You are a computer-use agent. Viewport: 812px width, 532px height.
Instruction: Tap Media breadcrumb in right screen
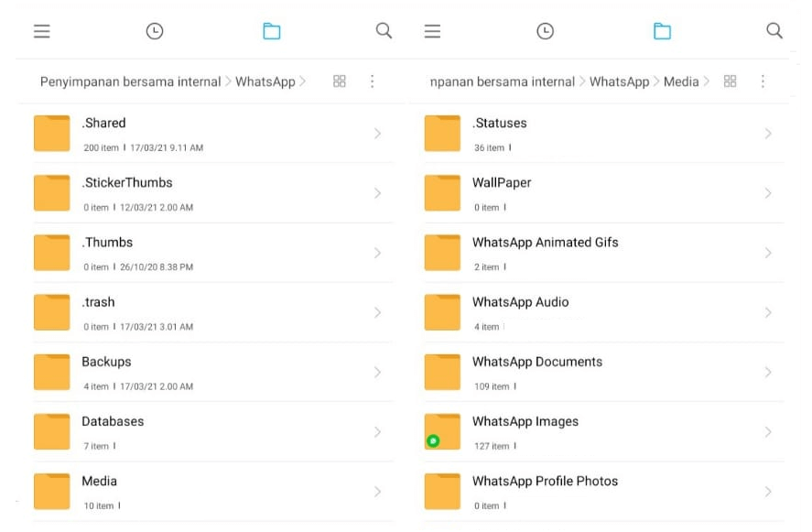pos(681,81)
